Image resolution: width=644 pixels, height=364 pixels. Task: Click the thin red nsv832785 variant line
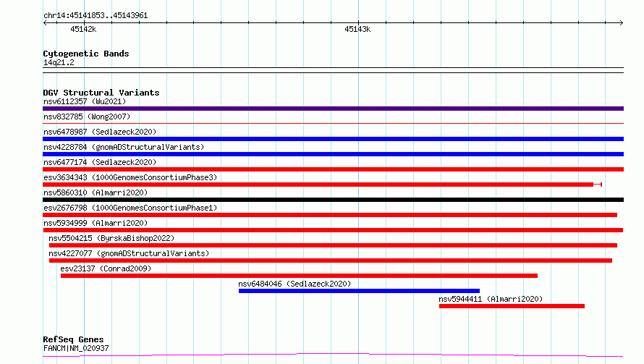333,123
